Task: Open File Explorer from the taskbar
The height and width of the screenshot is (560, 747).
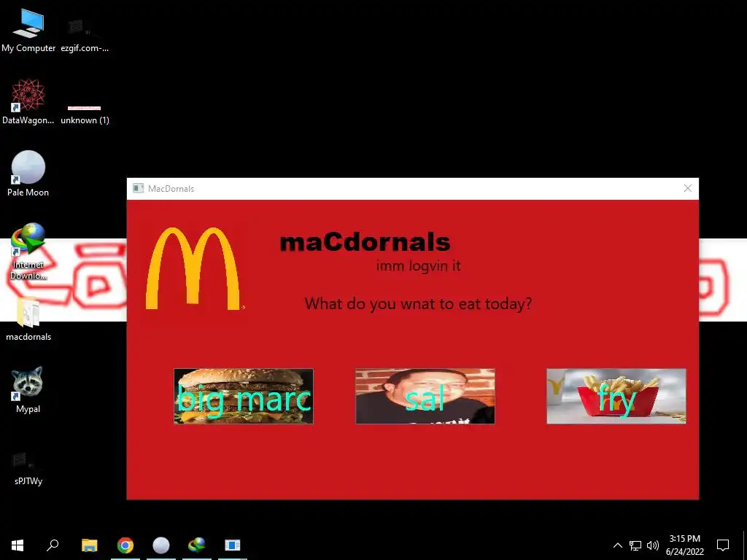Action: coord(89,545)
